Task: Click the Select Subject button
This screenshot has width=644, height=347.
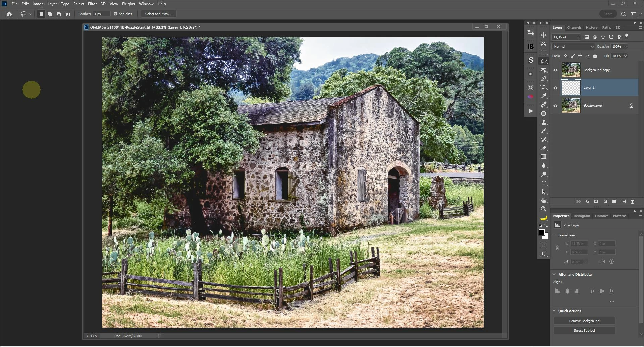Action: coord(584,331)
